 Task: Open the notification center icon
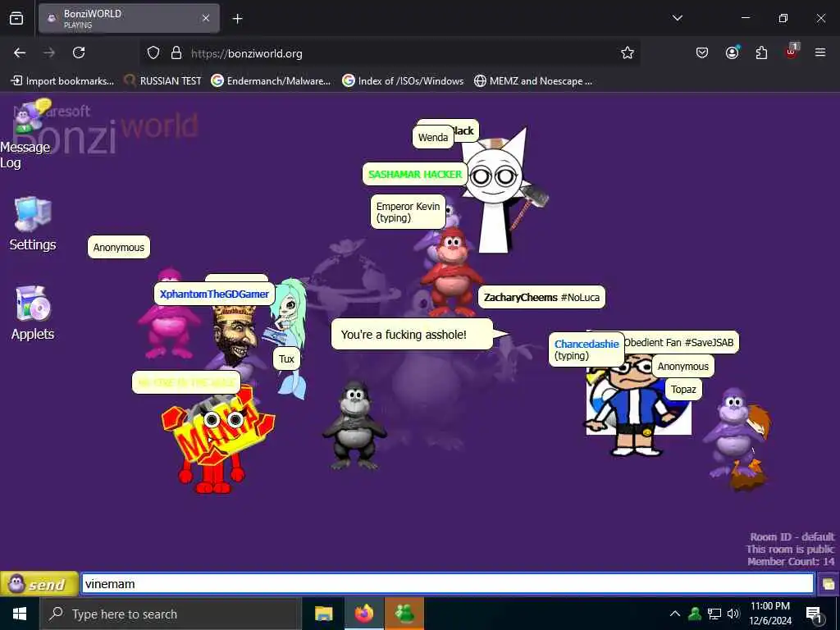click(x=814, y=614)
